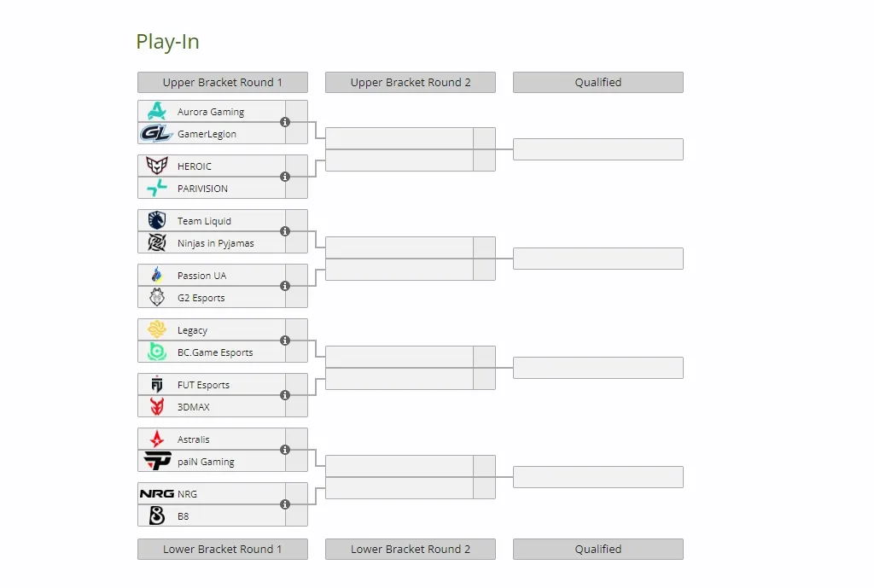Click the upper Qualified column header
Image resolution: width=874 pixels, height=588 pixels.
point(598,83)
